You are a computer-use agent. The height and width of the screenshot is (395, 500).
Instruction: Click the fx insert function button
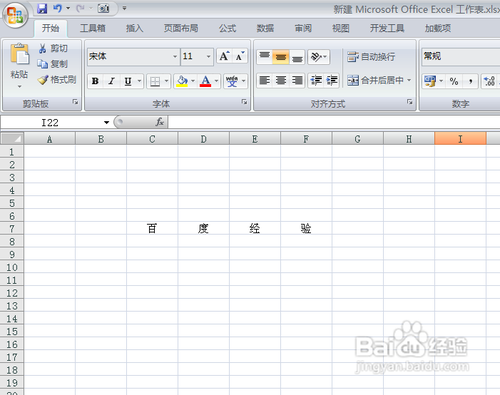click(x=160, y=122)
